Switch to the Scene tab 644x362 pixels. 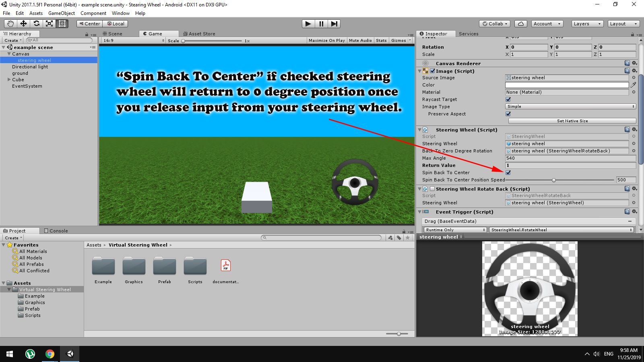pyautogui.click(x=113, y=34)
